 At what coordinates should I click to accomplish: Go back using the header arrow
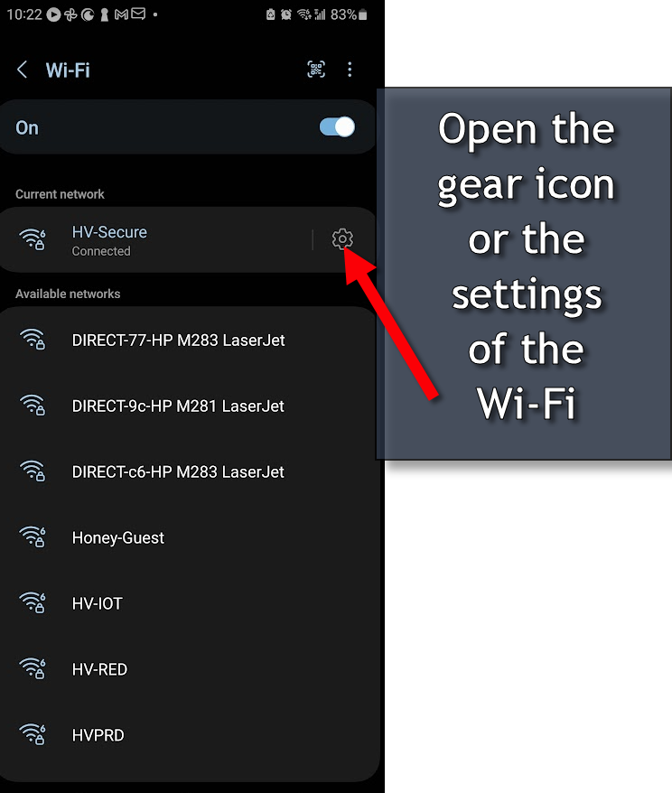click(23, 70)
